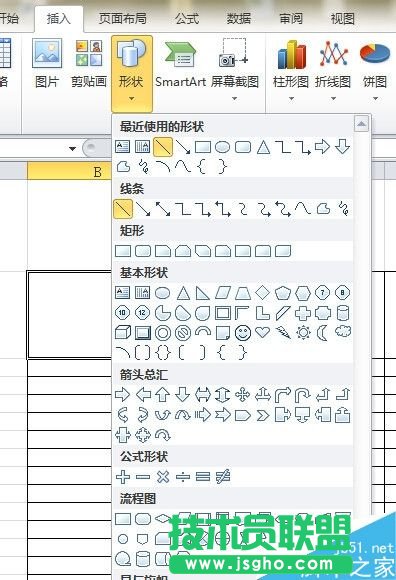The width and height of the screenshot is (396, 580).
Task: Select the freeform shape in 线条 section
Action: pyautogui.click(x=323, y=209)
